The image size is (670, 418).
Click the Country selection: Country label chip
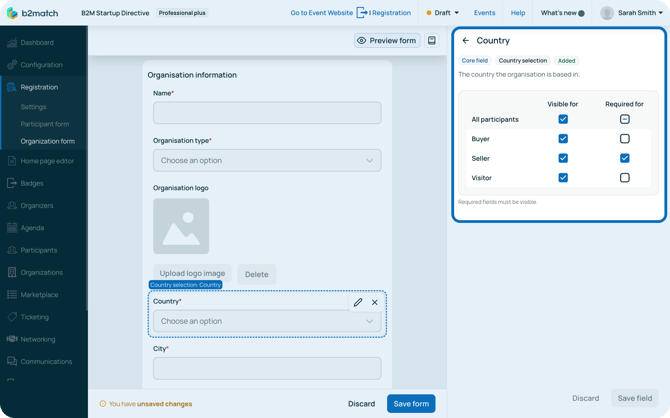(185, 285)
